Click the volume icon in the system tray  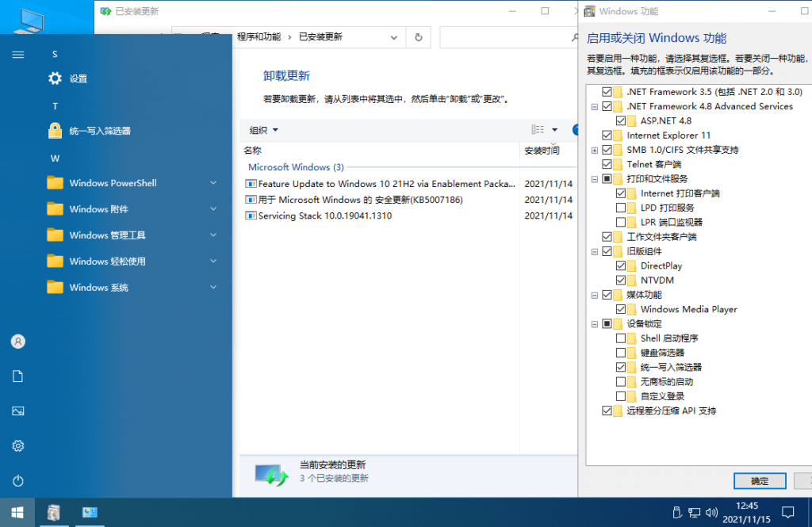pyautogui.click(x=711, y=512)
